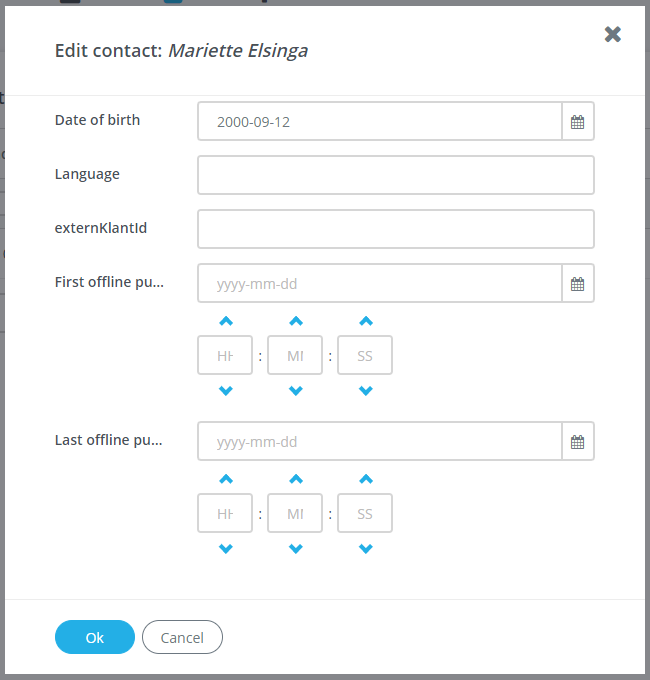Open the Last offline purchase calendar picker

click(577, 442)
